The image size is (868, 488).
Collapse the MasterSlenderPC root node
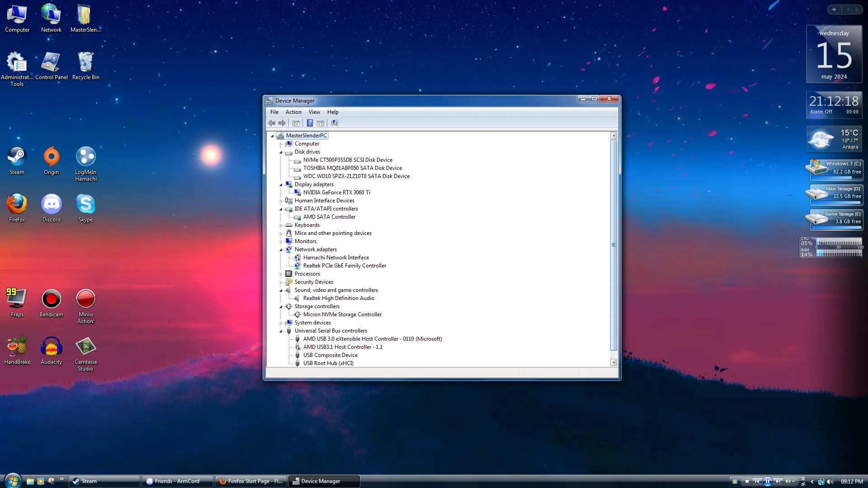click(x=272, y=136)
